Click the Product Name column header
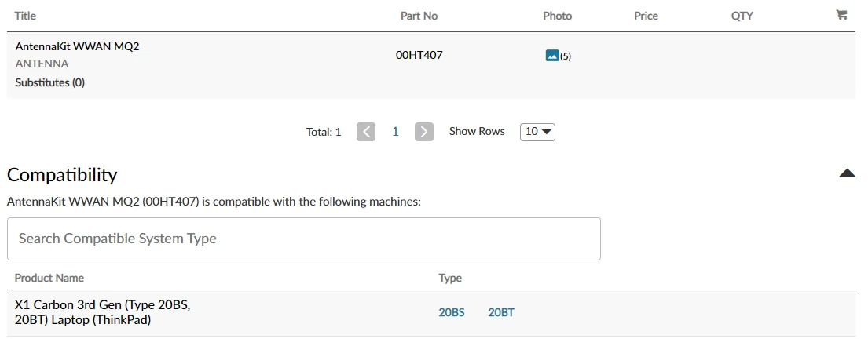Image resolution: width=868 pixels, height=346 pixels. coord(49,278)
